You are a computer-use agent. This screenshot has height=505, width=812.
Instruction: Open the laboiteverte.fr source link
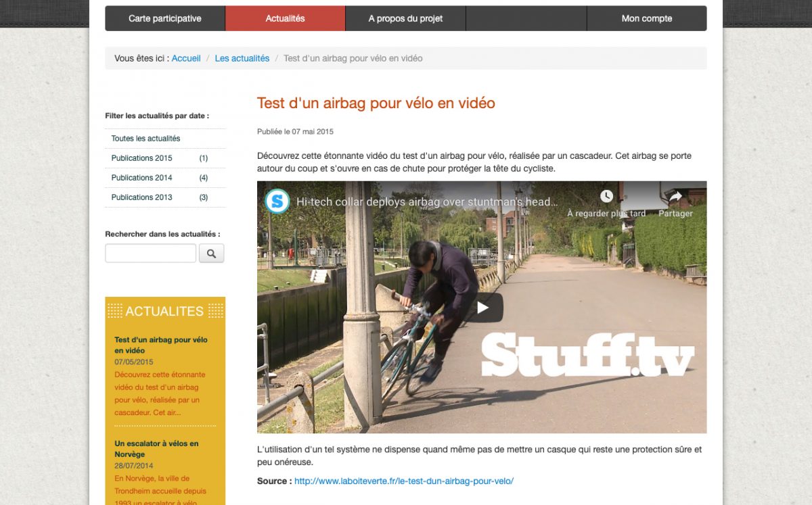404,481
